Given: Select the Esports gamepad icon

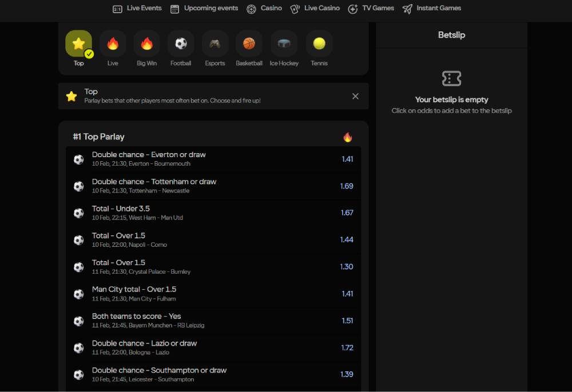Looking at the screenshot, I should click(x=215, y=44).
